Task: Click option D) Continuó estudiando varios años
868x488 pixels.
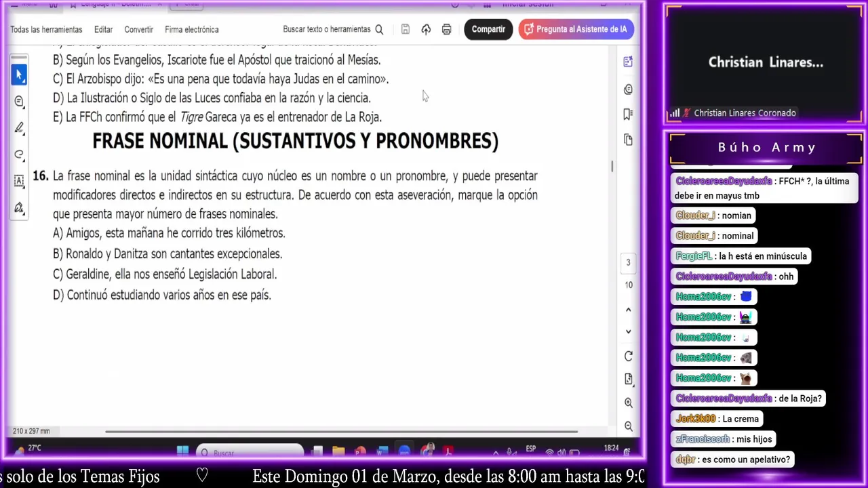Action: pos(162,295)
